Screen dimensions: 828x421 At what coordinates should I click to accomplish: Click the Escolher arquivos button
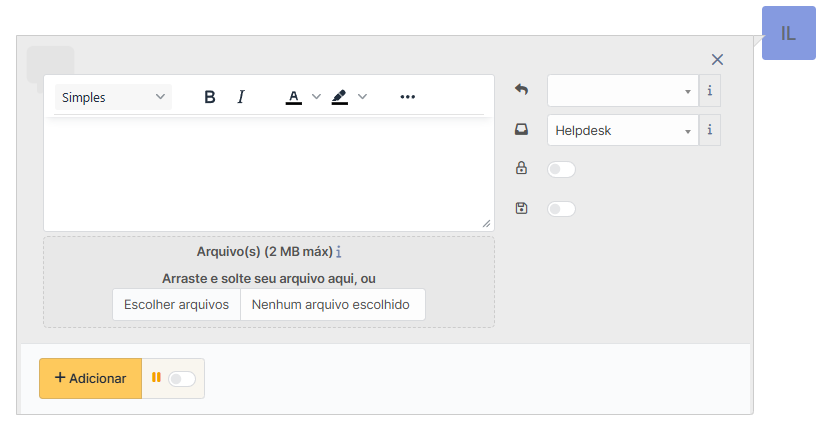coord(176,305)
